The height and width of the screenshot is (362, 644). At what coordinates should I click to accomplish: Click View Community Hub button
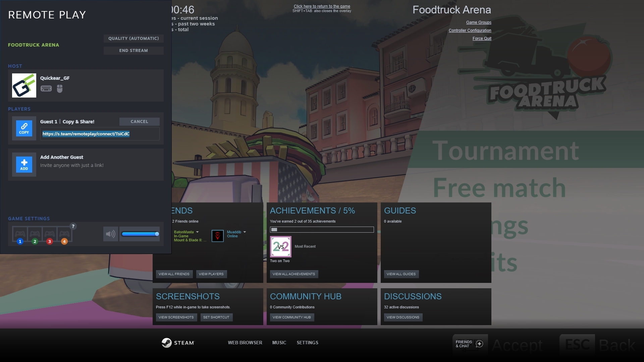292,317
